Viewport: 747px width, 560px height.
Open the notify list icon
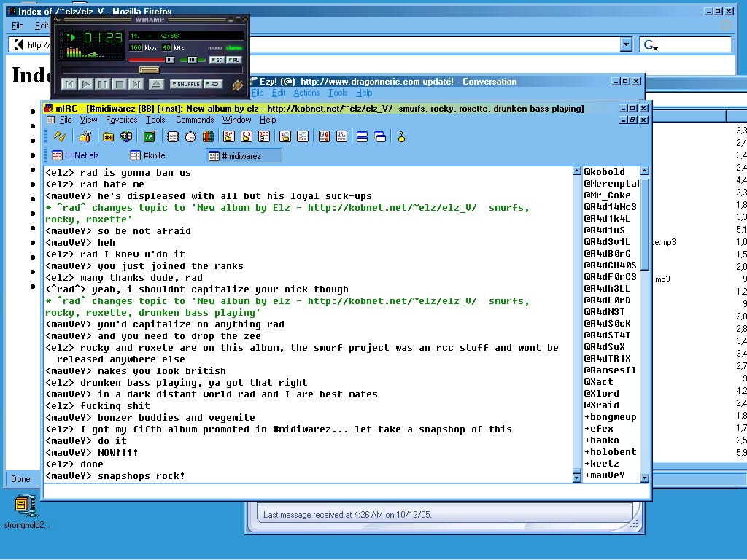[324, 137]
